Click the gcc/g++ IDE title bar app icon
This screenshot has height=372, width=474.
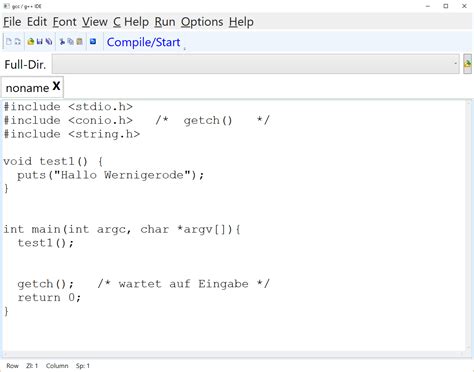pyautogui.click(x=6, y=6)
